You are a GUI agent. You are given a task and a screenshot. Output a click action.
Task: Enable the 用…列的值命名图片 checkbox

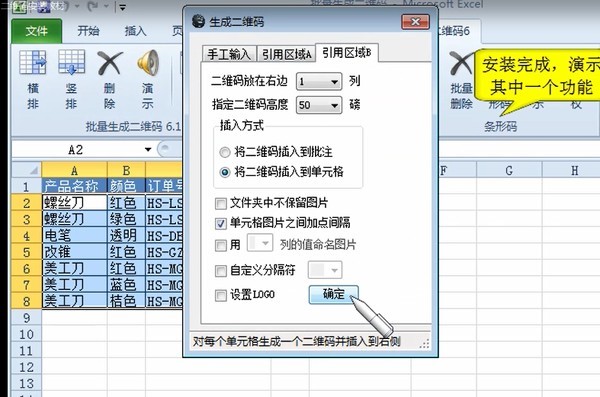pyautogui.click(x=221, y=245)
